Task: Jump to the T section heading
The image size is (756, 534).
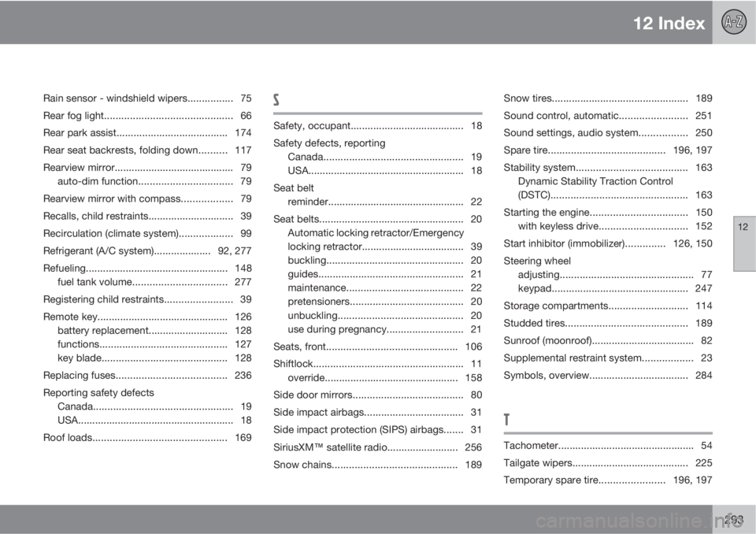Action: coord(506,420)
